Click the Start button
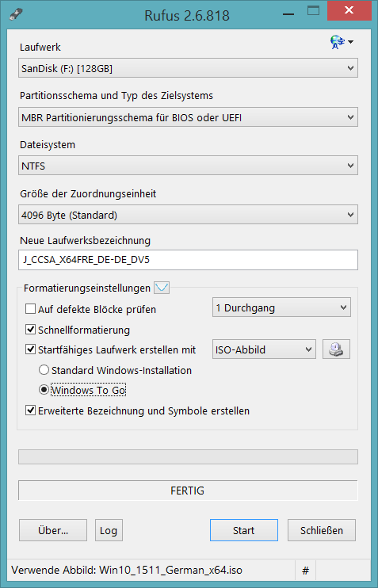The width and height of the screenshot is (378, 588). 244,530
